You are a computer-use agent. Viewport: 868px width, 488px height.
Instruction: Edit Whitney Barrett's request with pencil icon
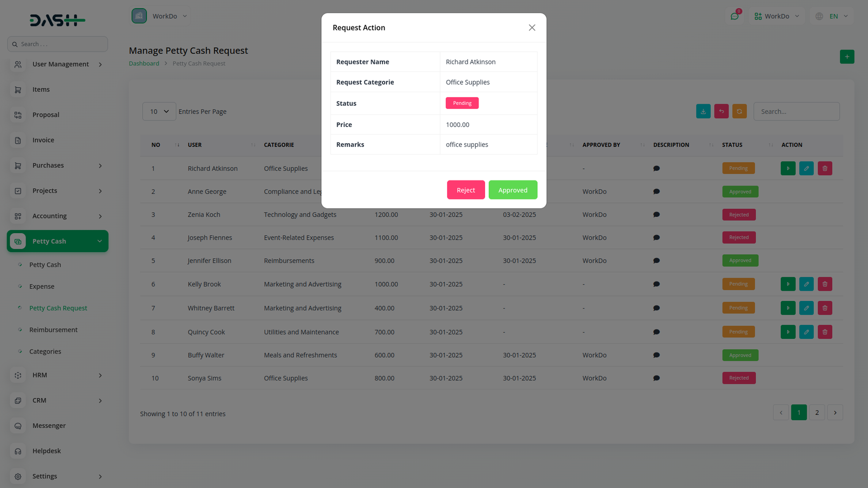(806, 308)
